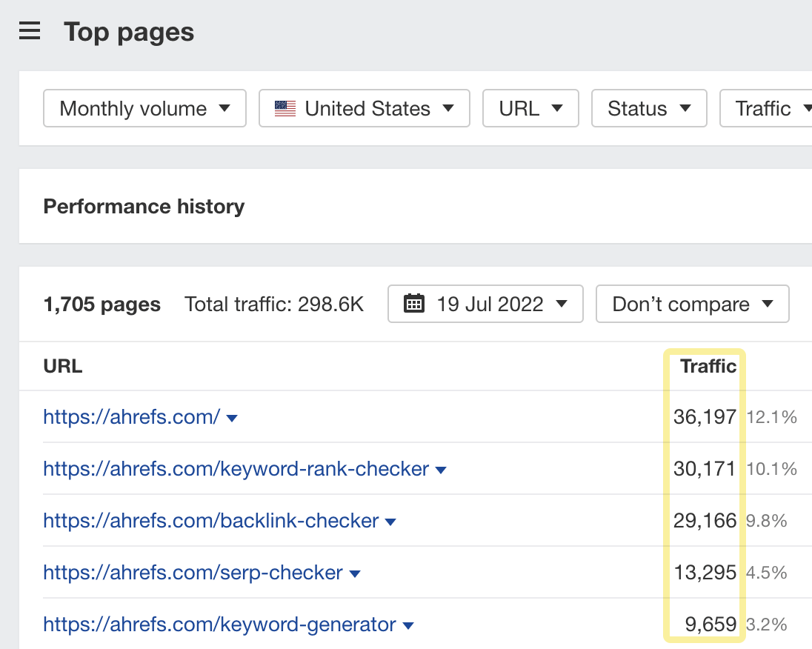812x649 pixels.
Task: Click traffic value 30,171
Action: point(705,469)
